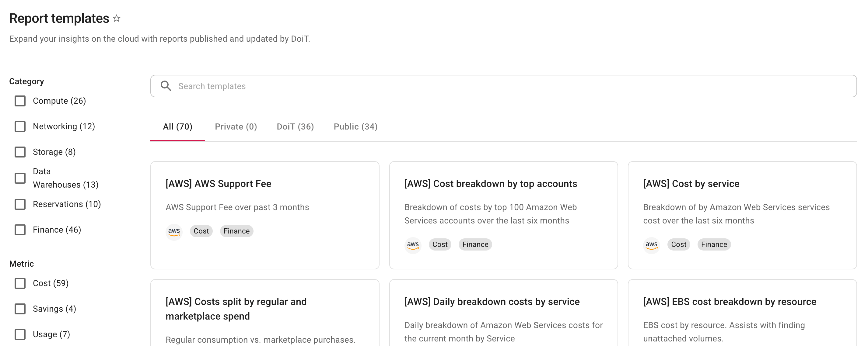This screenshot has height=346, width=868.
Task: Check the Finance (46) category filter
Action: [20, 230]
